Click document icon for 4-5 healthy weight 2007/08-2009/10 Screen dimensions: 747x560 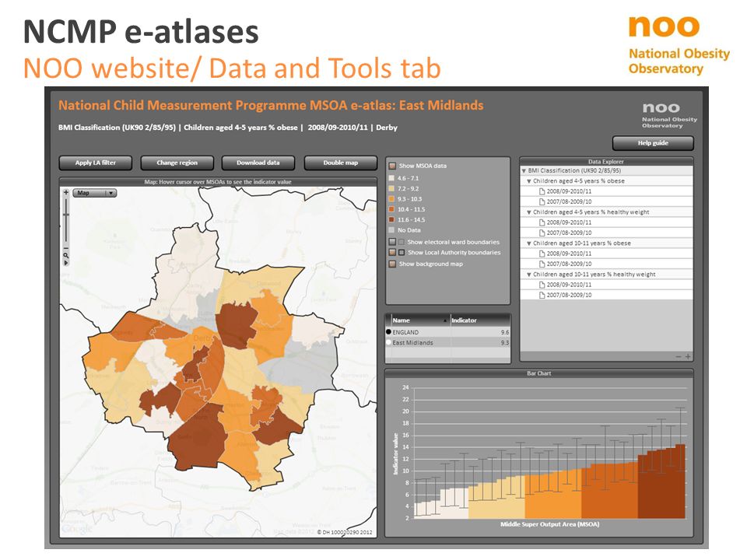542,233
